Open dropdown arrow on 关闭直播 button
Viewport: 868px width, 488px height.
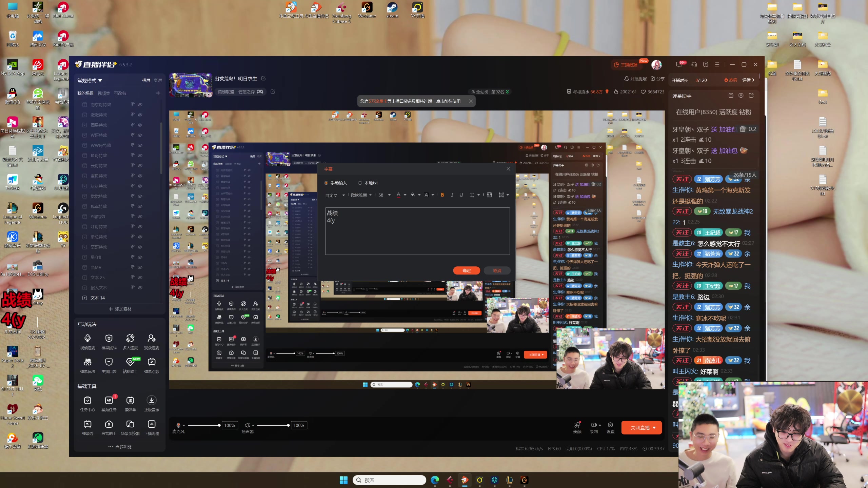tap(654, 428)
